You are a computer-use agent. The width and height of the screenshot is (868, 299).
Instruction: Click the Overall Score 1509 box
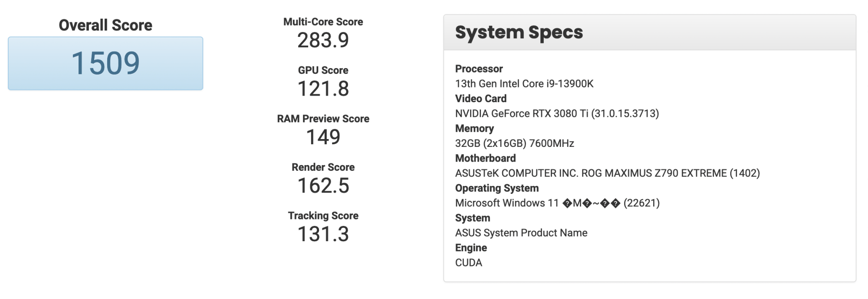pos(105,63)
